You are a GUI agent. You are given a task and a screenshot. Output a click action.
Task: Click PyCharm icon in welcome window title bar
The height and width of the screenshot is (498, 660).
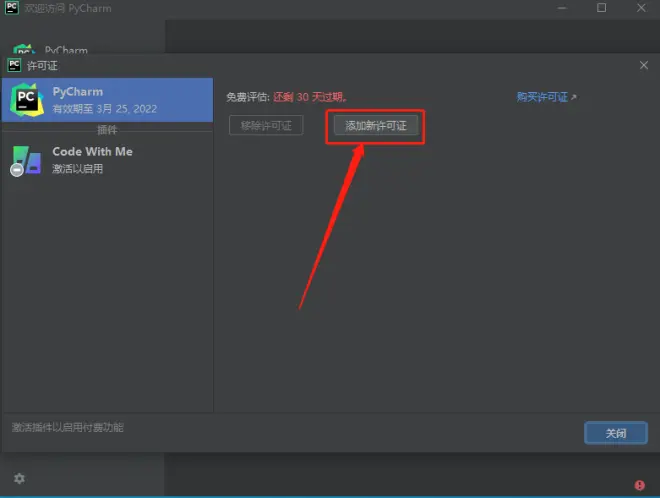(12, 8)
